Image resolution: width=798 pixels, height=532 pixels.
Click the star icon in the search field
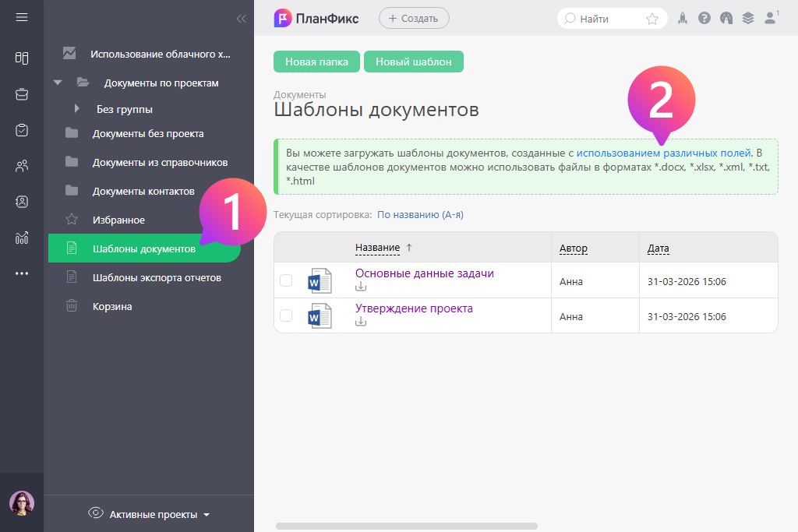point(652,19)
